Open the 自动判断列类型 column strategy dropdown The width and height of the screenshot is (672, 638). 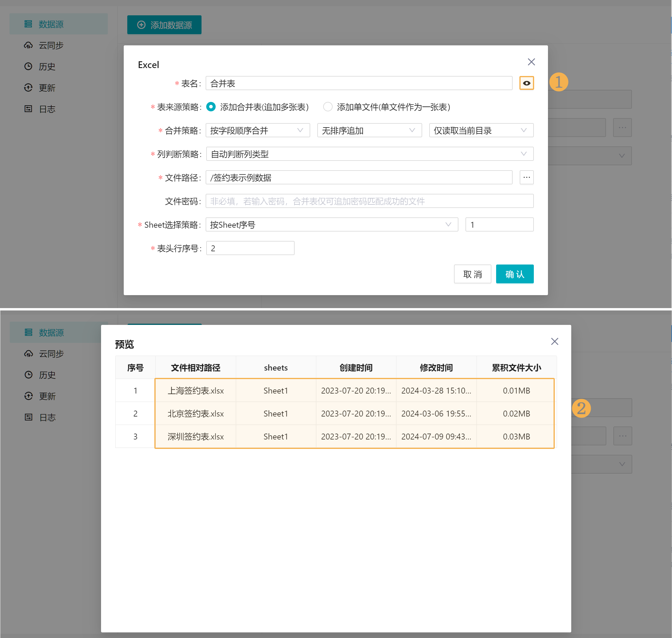(x=369, y=154)
